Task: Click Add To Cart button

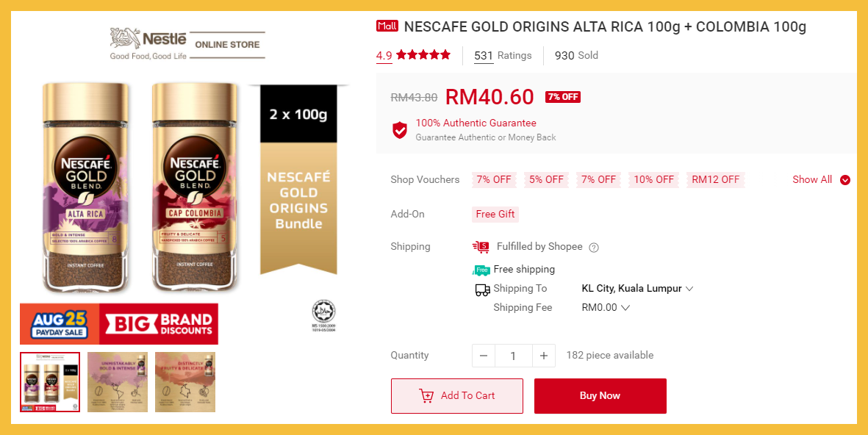Action: point(456,396)
